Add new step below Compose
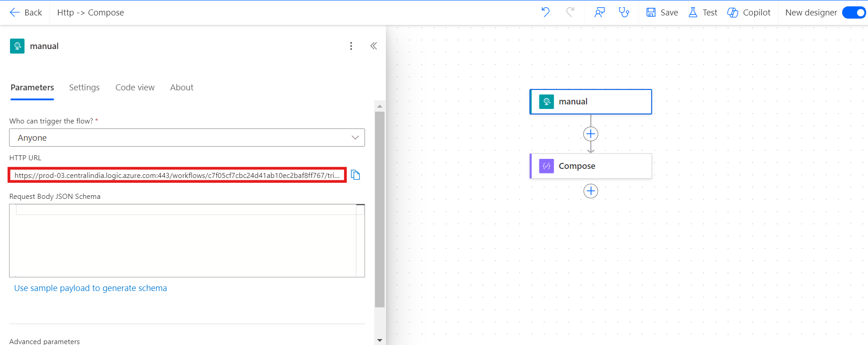 click(591, 191)
